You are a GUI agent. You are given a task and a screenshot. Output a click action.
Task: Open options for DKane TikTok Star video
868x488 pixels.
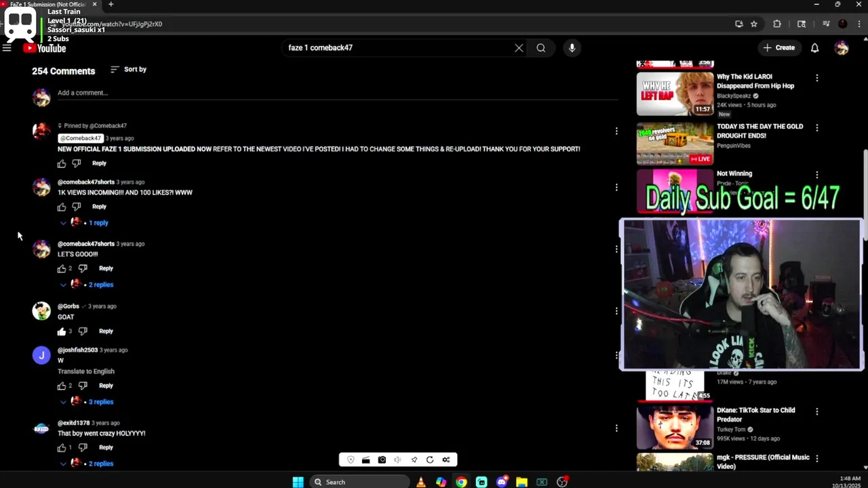816,411
